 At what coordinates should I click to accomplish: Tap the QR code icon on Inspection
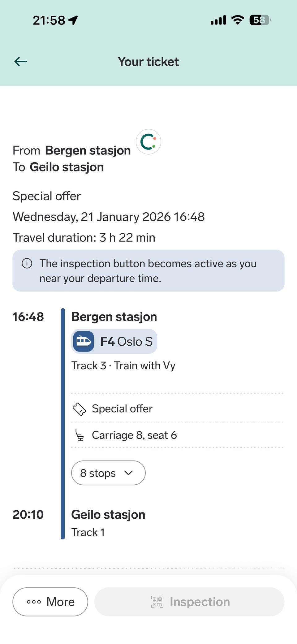coord(157,602)
